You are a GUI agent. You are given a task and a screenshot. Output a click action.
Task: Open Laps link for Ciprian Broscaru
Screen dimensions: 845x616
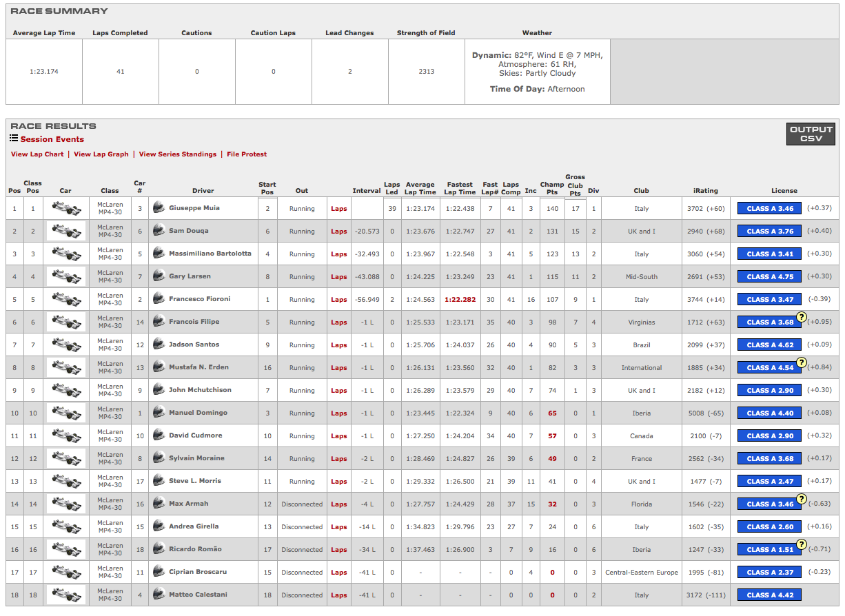click(x=339, y=572)
